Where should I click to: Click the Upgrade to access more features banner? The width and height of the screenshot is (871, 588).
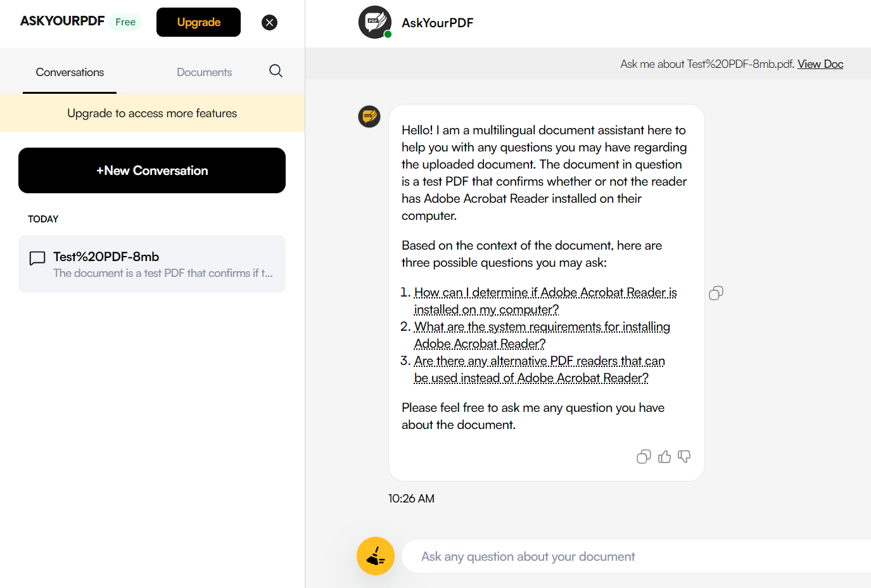152,113
